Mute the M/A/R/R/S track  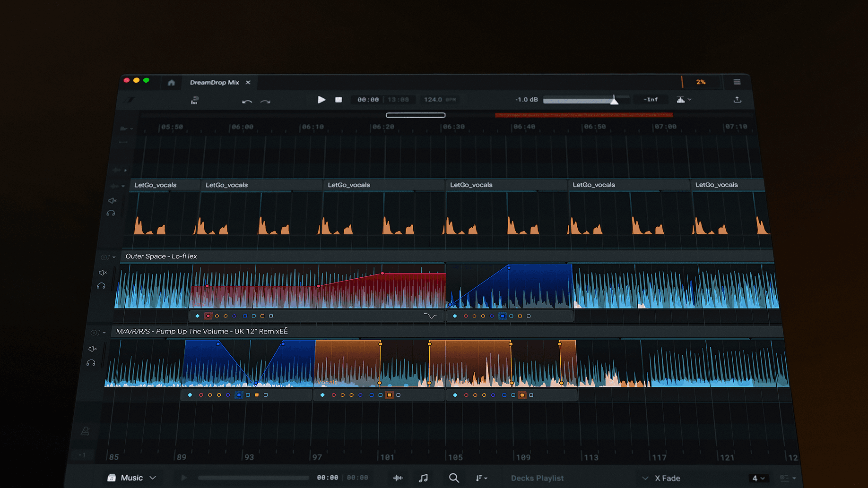click(93, 349)
